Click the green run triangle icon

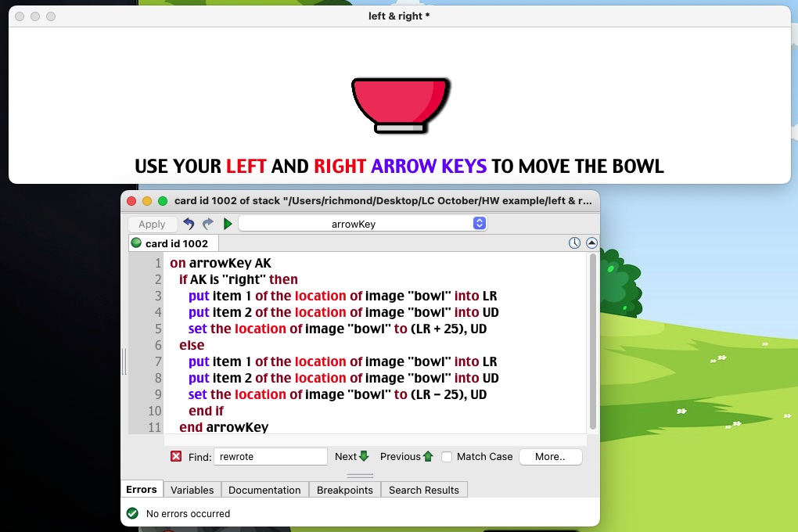228,224
